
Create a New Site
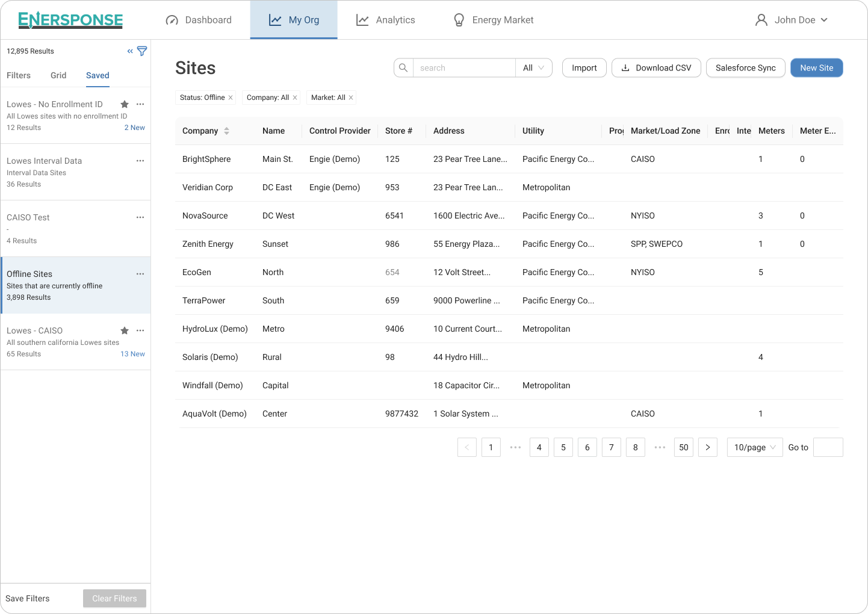[816, 67]
